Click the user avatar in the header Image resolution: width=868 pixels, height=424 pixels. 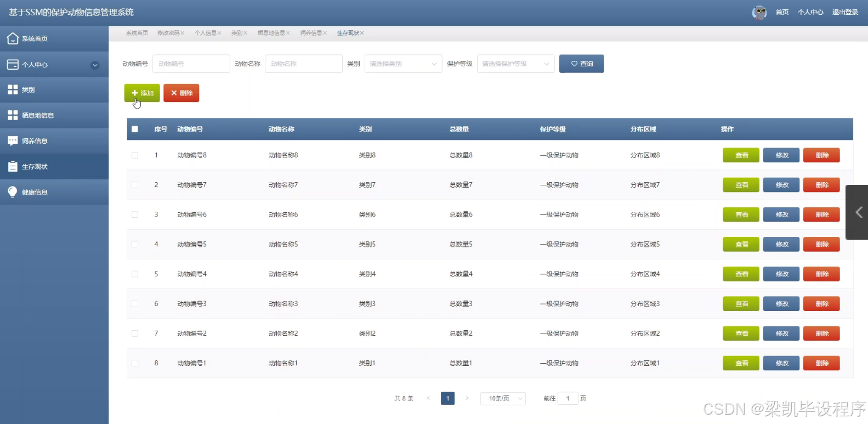[x=759, y=12]
